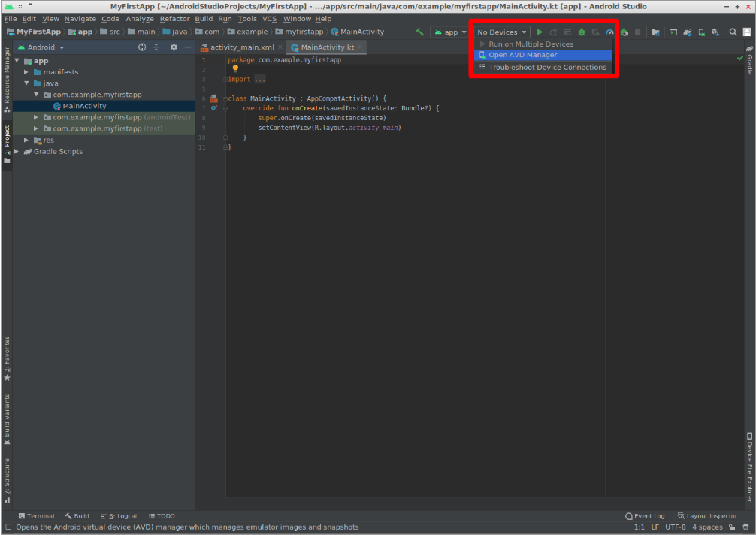This screenshot has width=756, height=535.
Task: Close the MainActivity.kt tab
Action: [360, 47]
